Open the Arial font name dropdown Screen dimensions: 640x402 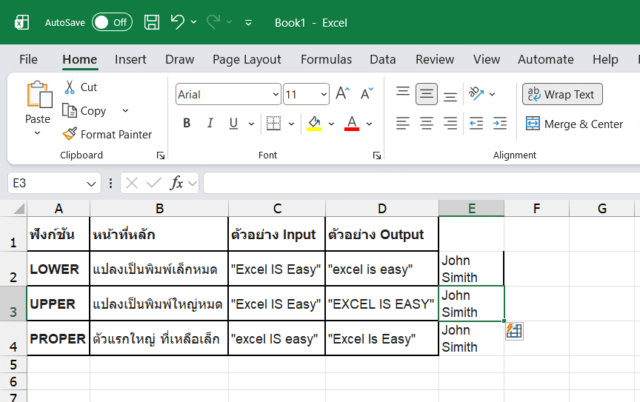[276, 95]
